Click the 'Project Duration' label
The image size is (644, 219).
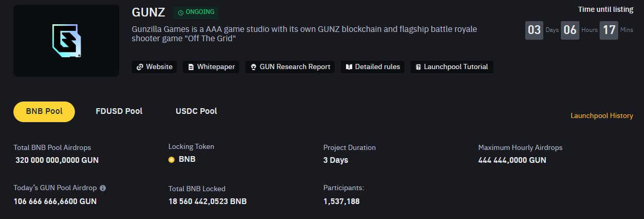pos(350,147)
